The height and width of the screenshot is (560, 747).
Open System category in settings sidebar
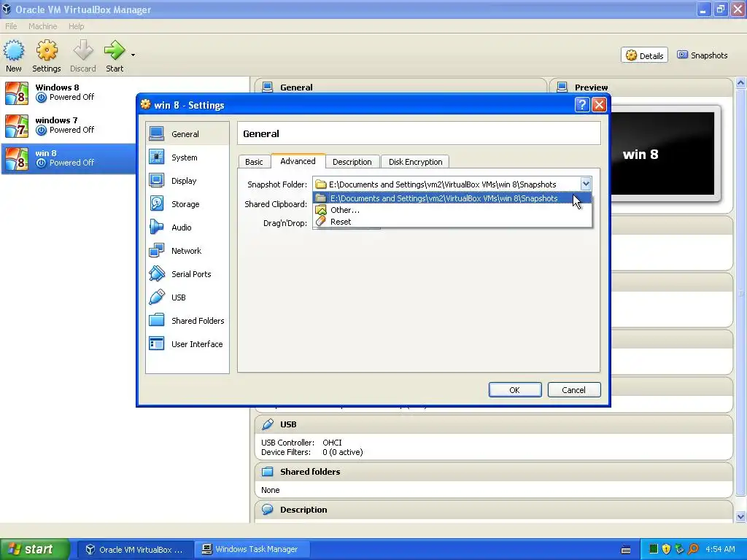[x=187, y=157]
